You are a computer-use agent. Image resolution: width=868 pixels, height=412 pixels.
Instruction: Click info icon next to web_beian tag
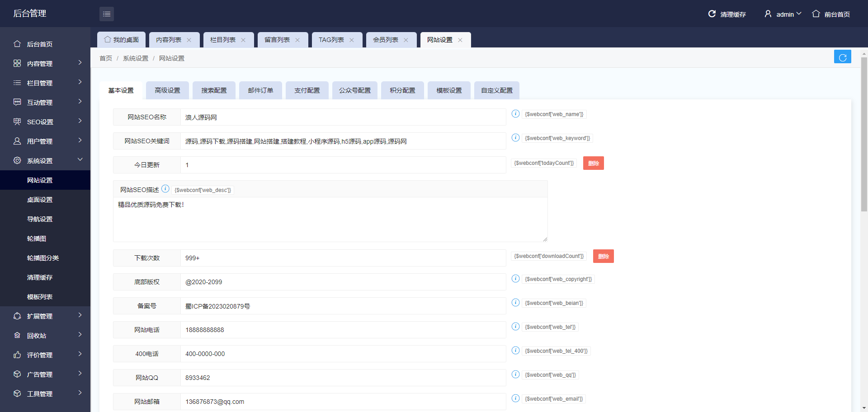coord(515,303)
